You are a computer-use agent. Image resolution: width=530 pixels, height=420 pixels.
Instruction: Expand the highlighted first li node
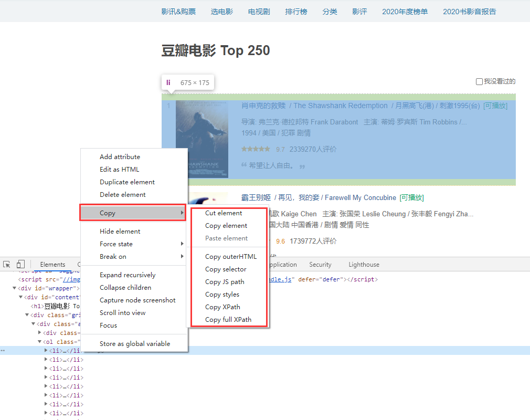coord(46,350)
